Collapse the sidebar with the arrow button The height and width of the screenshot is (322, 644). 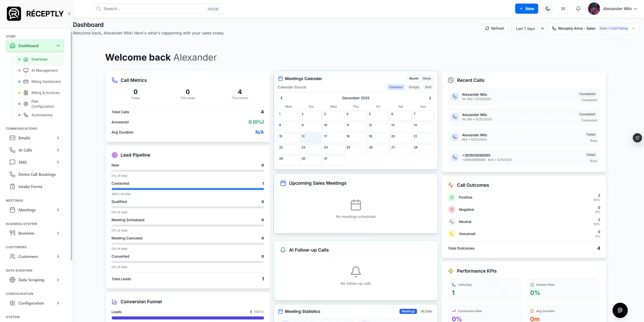[69, 14]
